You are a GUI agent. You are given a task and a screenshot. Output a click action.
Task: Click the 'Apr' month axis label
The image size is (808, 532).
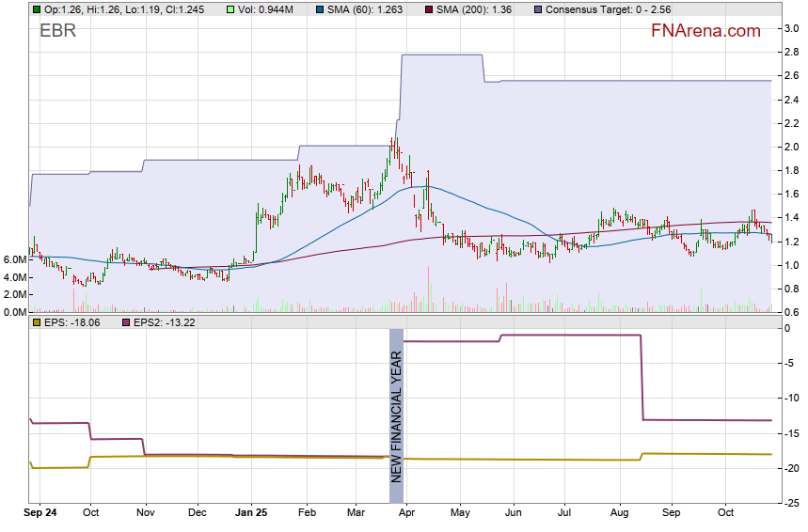(x=406, y=513)
